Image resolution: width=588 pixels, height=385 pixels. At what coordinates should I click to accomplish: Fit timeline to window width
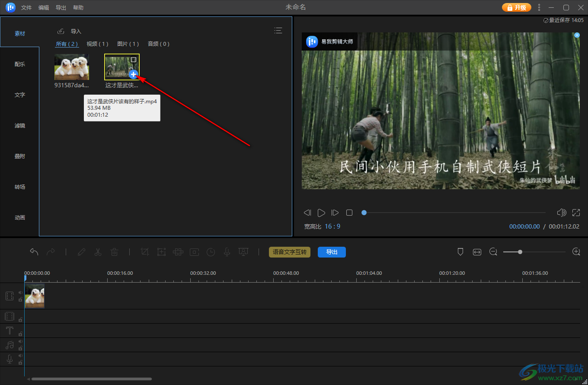coord(477,252)
